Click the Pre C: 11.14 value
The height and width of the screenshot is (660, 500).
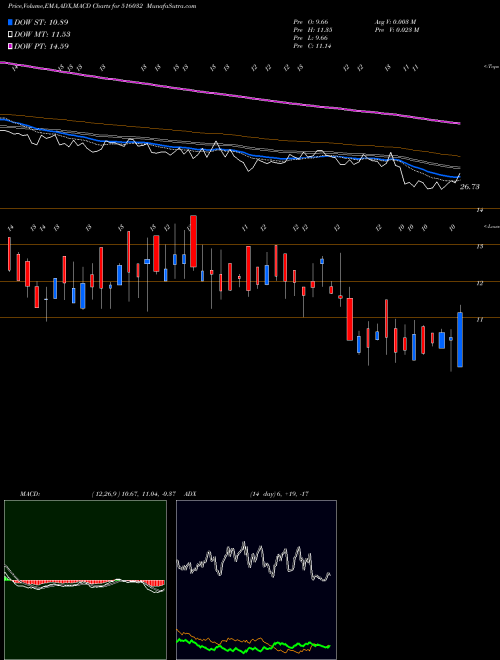point(313,46)
